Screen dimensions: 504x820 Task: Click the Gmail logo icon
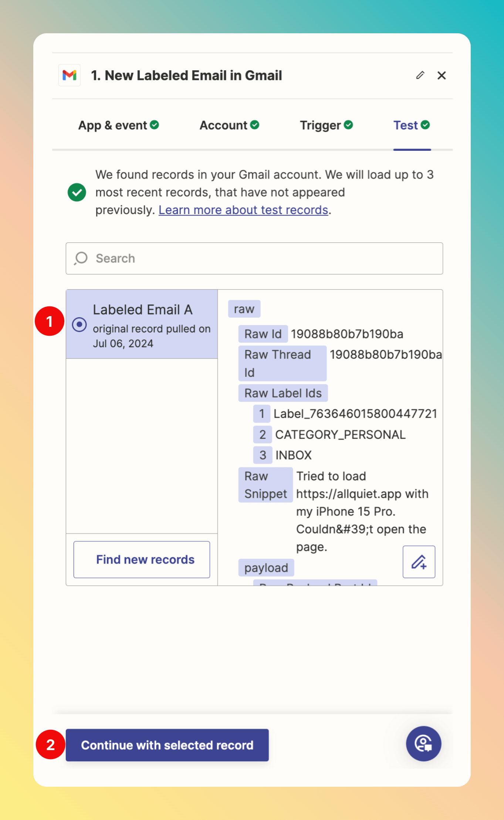click(x=70, y=75)
